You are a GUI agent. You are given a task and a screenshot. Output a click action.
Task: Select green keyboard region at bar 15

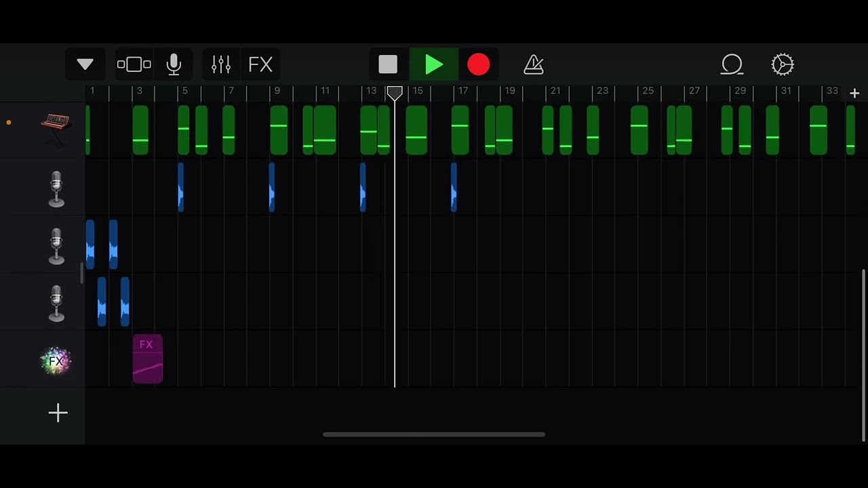(416, 130)
